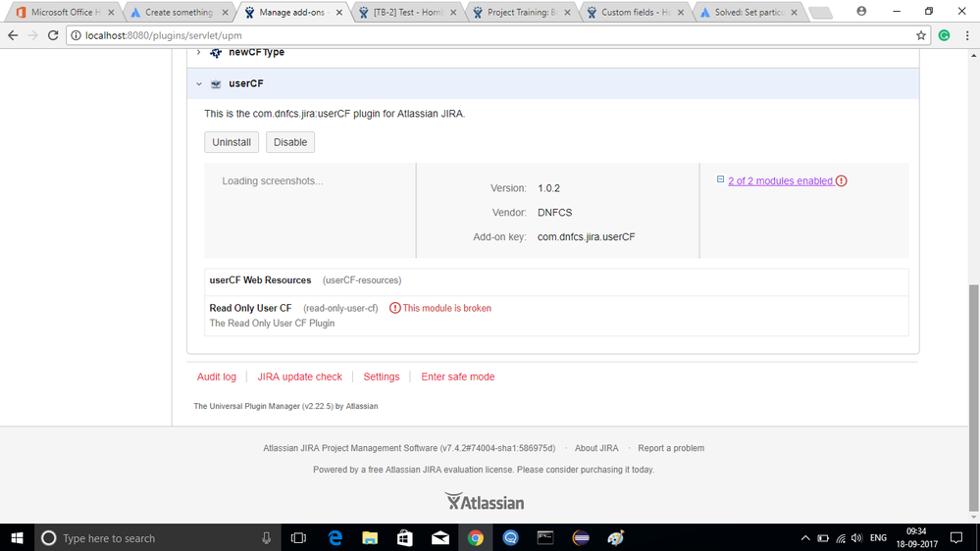This screenshot has height=551, width=980.
Task: Click the page vertical scrollbar thumb
Action: coord(974,397)
